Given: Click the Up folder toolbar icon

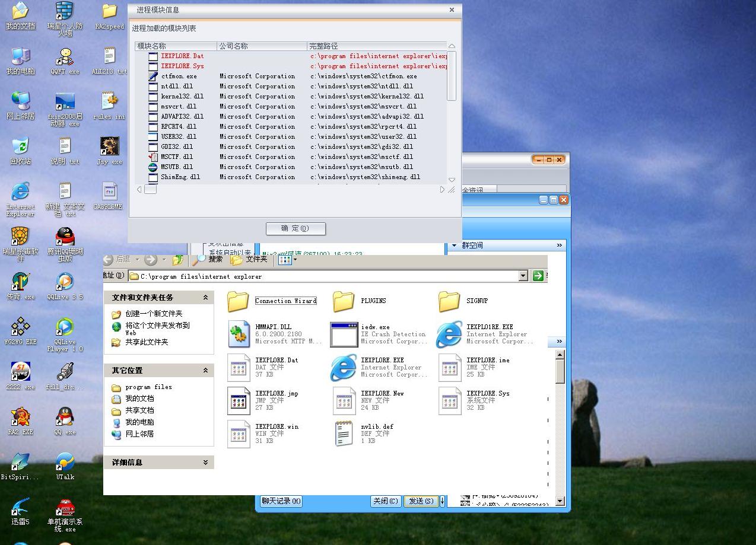Looking at the screenshot, I should (x=177, y=260).
